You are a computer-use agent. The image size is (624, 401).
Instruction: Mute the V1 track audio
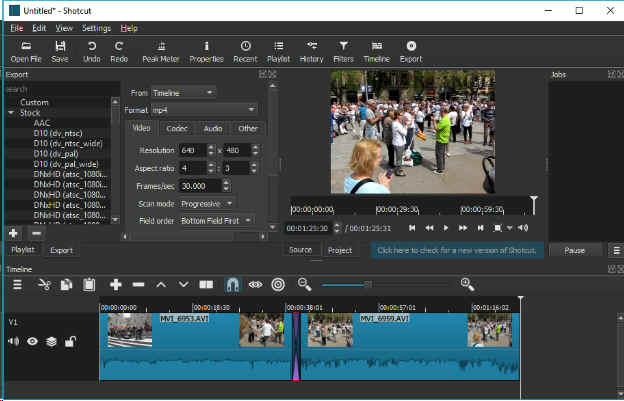[x=14, y=342]
